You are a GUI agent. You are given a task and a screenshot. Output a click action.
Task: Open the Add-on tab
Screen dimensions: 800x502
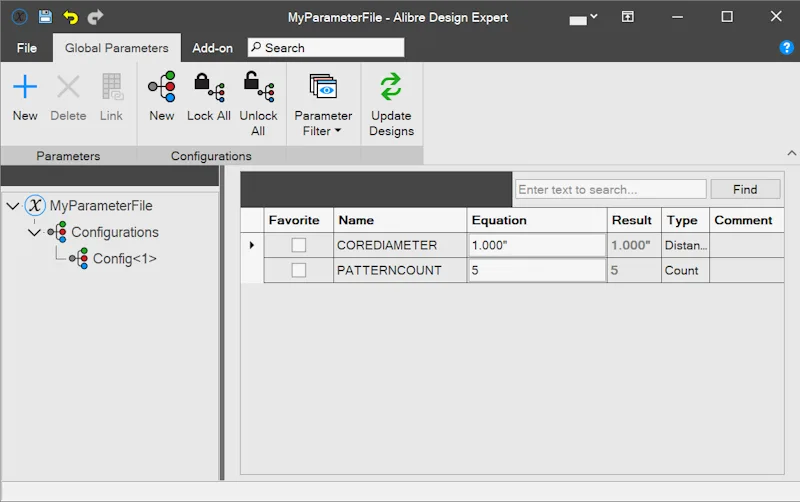[212, 48]
